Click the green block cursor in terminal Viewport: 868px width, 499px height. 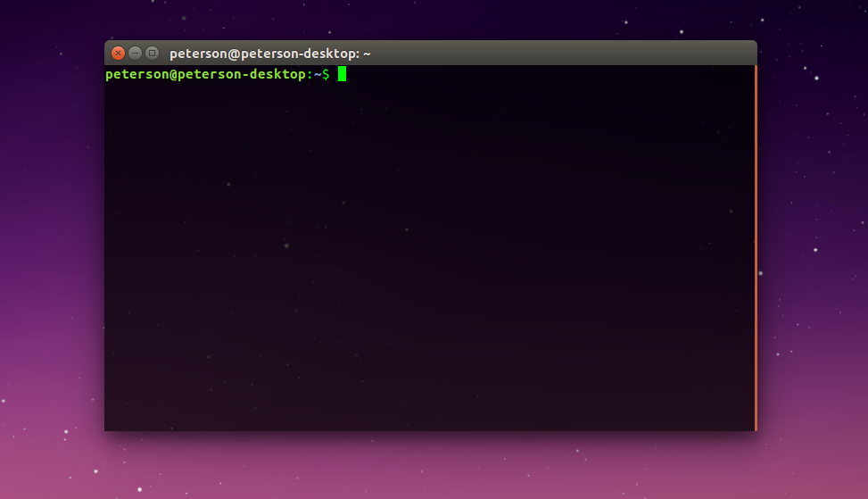pyautogui.click(x=342, y=75)
